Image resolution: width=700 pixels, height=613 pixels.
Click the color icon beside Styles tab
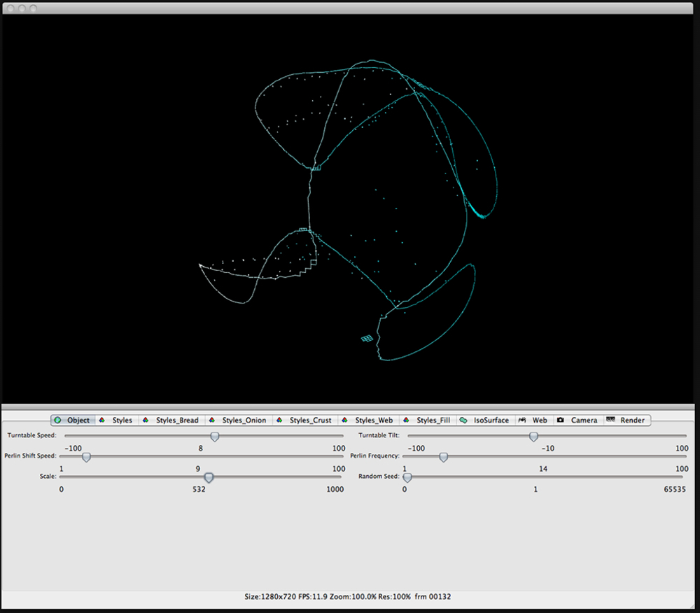pos(102,420)
